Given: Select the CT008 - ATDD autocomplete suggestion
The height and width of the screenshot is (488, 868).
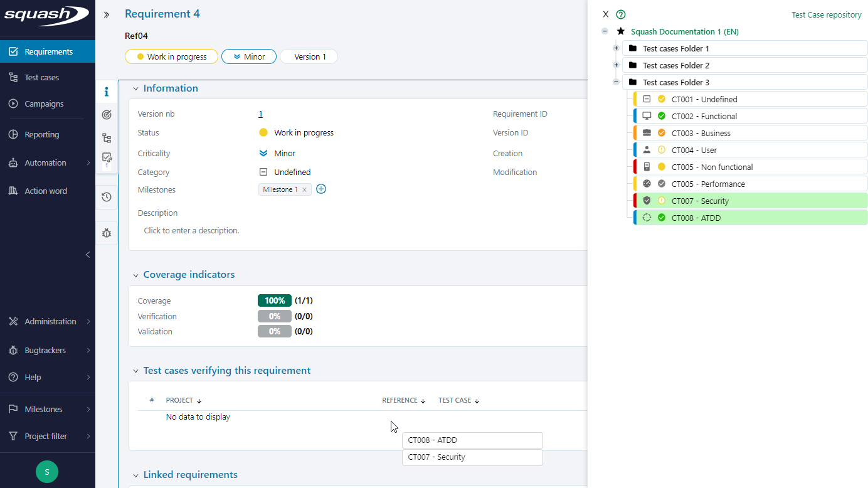Looking at the screenshot, I should coord(472,440).
